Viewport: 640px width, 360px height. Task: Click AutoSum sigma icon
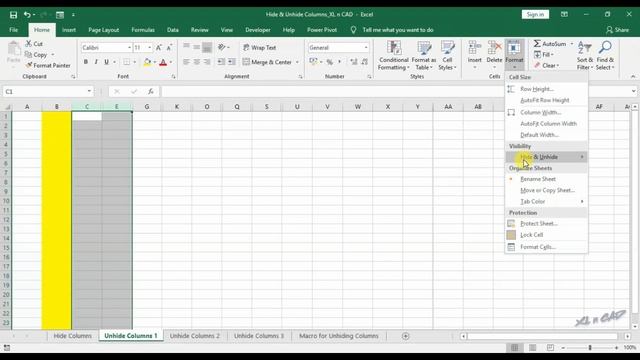[538, 43]
